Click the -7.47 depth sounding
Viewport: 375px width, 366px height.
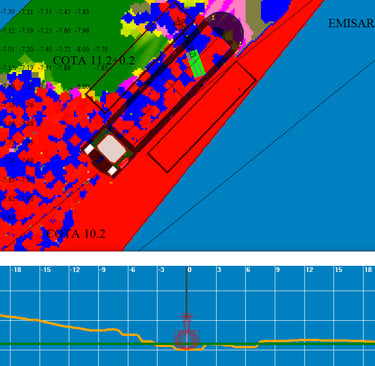click(64, 12)
